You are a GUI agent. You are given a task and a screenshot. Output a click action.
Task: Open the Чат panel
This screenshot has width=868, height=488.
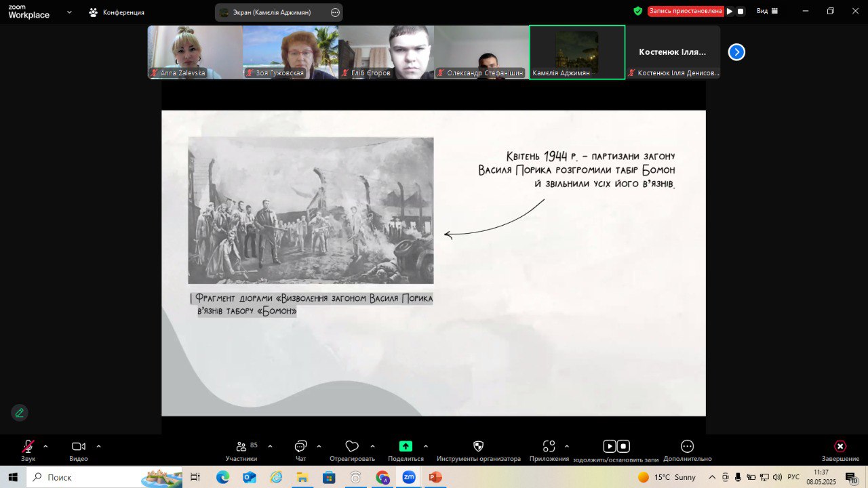click(x=300, y=451)
